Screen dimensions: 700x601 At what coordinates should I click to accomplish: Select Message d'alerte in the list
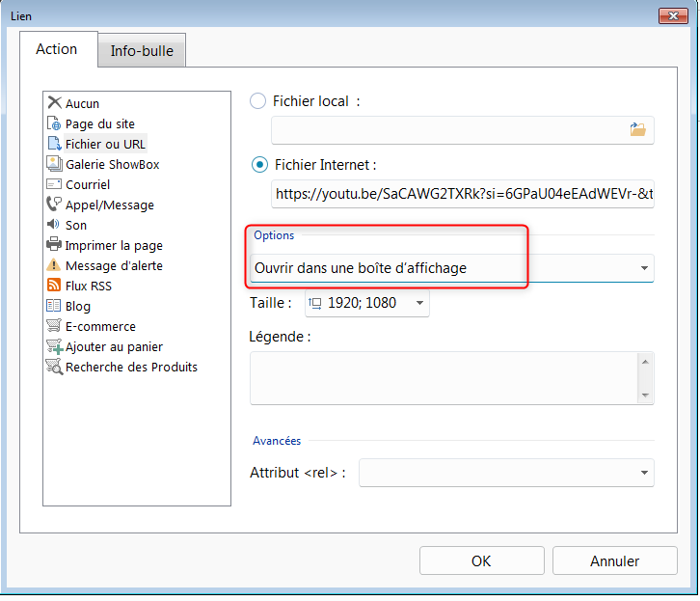click(114, 265)
